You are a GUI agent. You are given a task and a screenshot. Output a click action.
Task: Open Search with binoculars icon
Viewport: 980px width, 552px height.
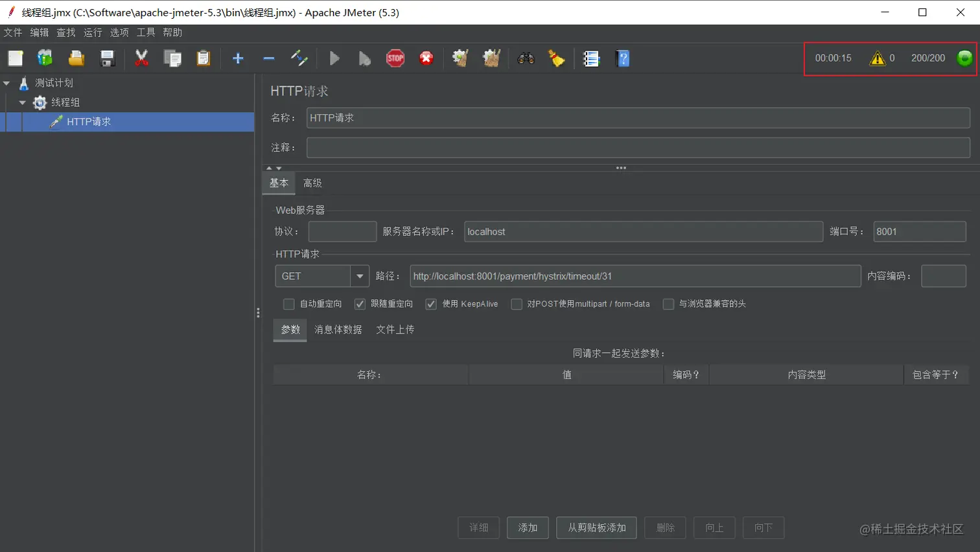[x=526, y=58]
